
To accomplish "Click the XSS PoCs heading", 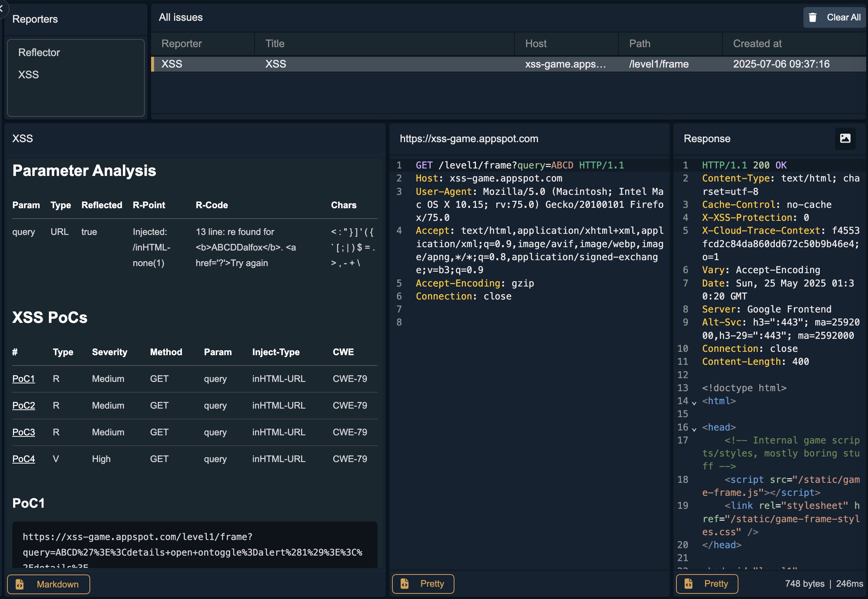I will (50, 318).
